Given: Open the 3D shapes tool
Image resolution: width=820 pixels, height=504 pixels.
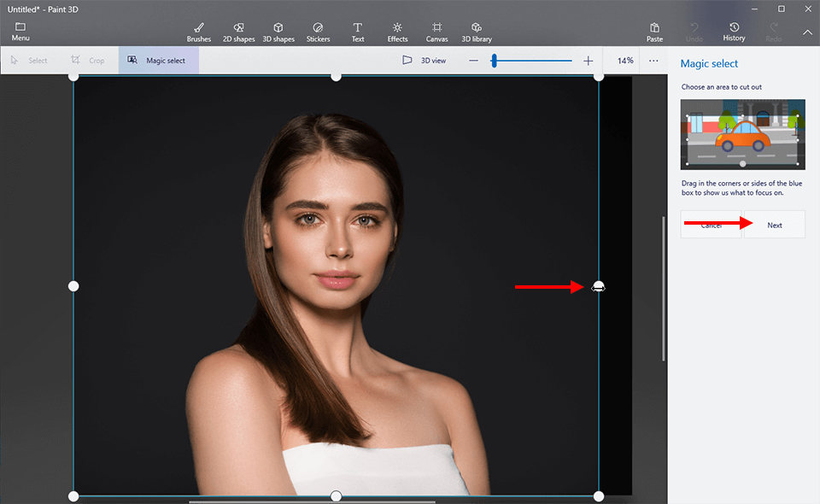Looking at the screenshot, I should (278, 32).
